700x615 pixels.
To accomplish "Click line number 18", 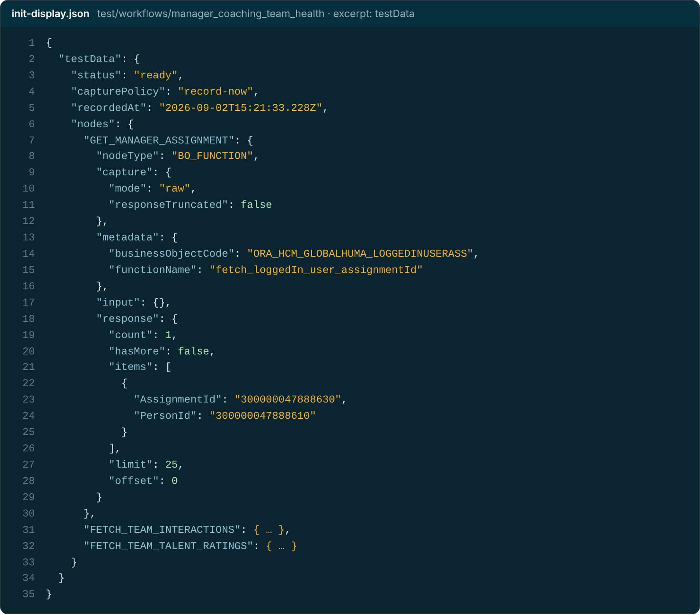I will point(28,319).
